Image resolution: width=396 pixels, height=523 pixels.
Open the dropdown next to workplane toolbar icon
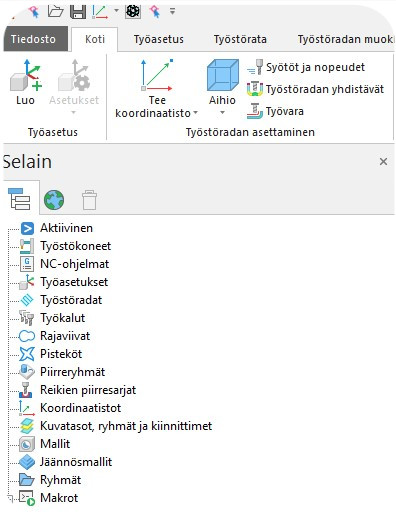[116, 11]
